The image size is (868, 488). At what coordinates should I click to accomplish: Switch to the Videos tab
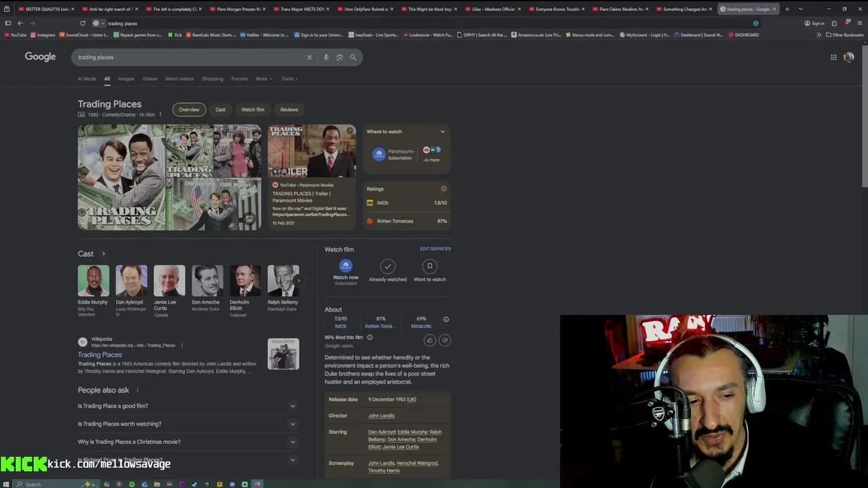150,79
